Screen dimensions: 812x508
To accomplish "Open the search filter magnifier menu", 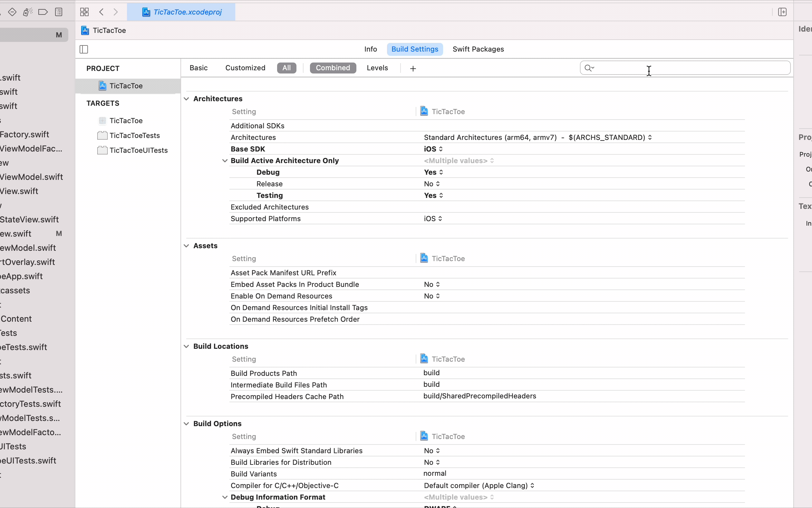I will pyautogui.click(x=589, y=68).
